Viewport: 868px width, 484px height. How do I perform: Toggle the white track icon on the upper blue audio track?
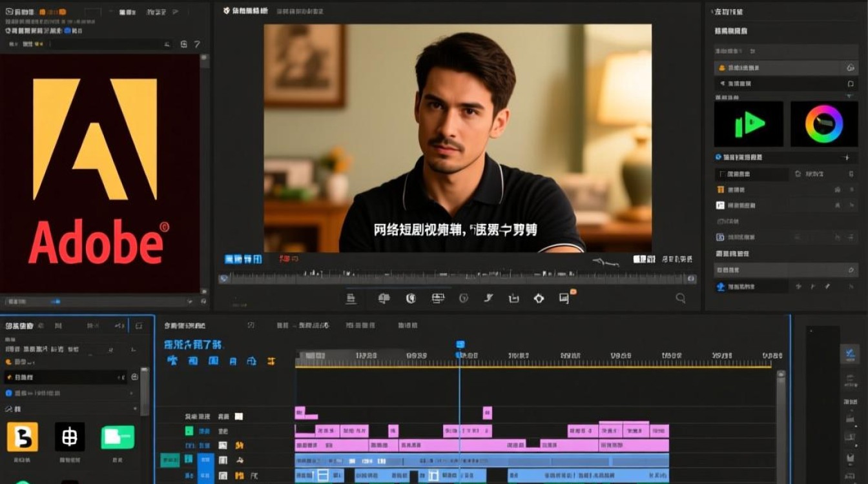coord(223,460)
